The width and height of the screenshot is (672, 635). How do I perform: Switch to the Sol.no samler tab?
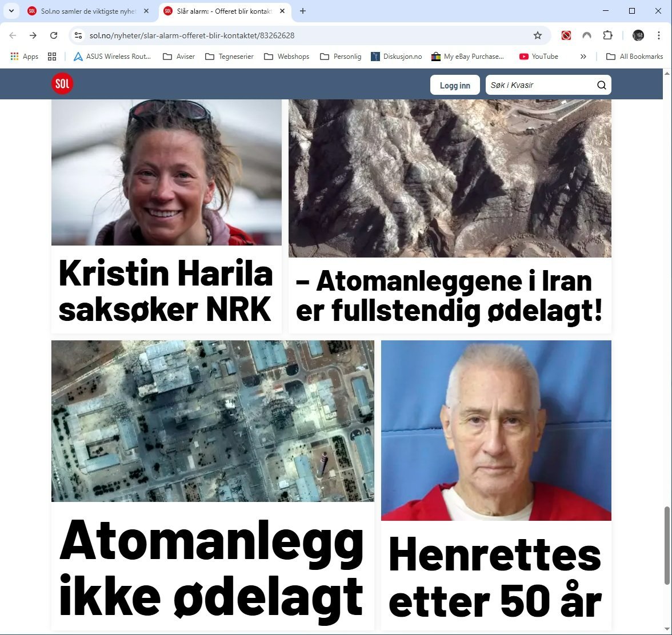click(x=88, y=11)
